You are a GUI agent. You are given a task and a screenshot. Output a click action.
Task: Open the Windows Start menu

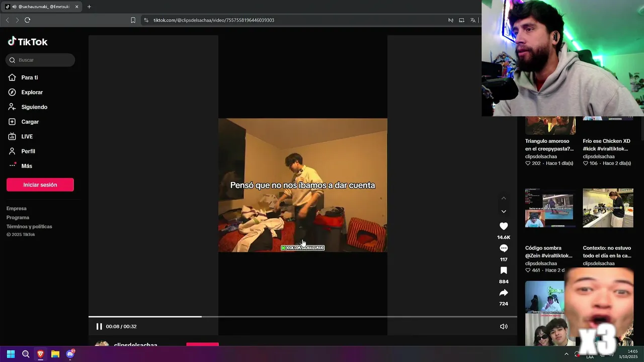click(x=11, y=354)
